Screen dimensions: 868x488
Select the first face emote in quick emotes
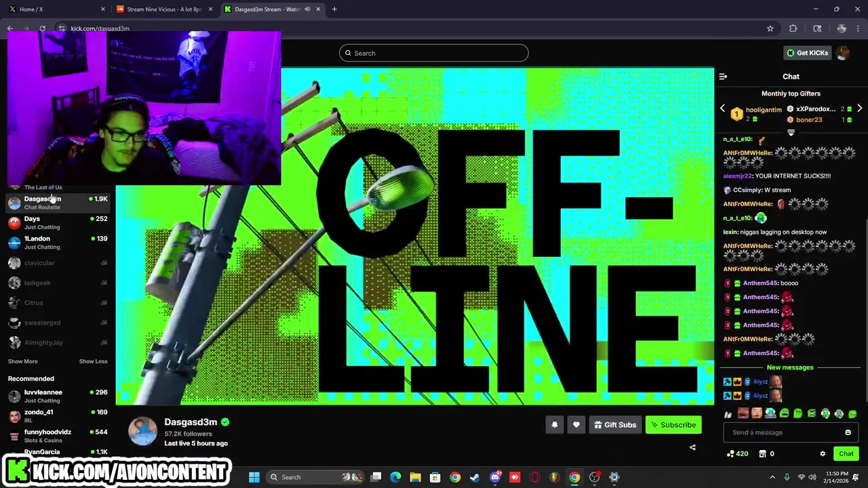click(x=743, y=413)
